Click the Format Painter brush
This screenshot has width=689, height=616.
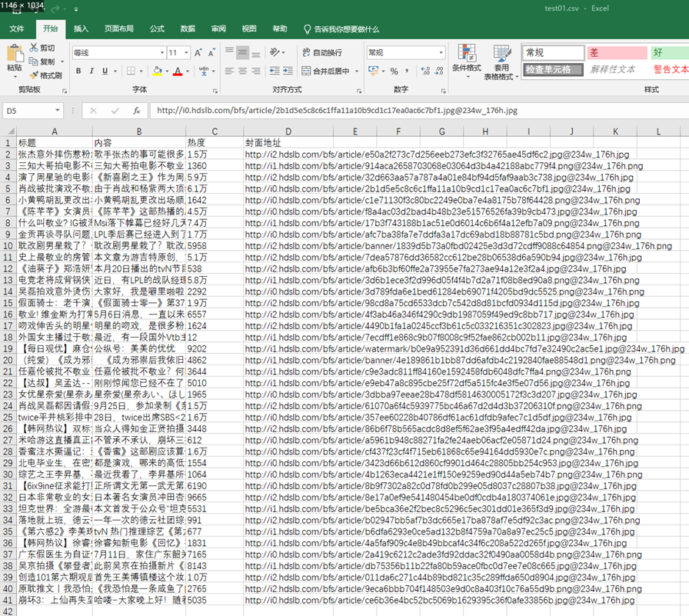click(33, 75)
